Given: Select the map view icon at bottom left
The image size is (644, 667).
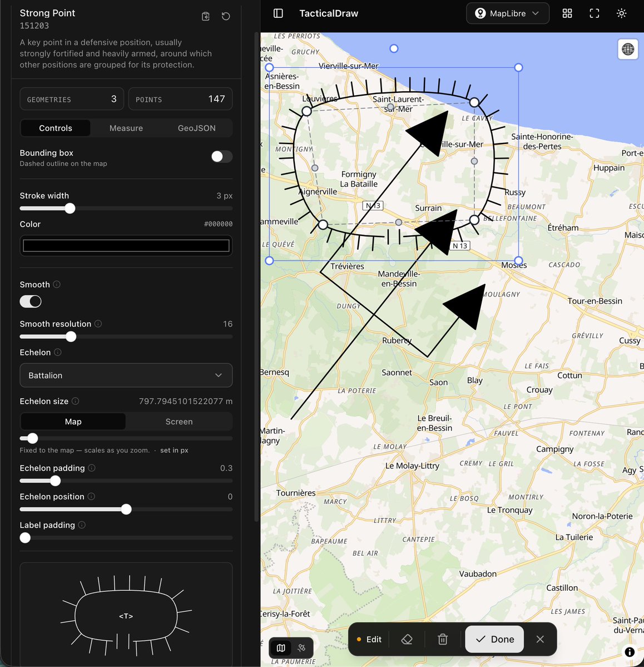Looking at the screenshot, I should pyautogui.click(x=281, y=648).
